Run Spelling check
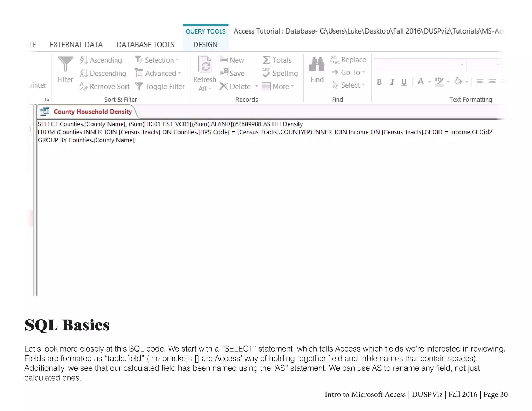 click(280, 73)
